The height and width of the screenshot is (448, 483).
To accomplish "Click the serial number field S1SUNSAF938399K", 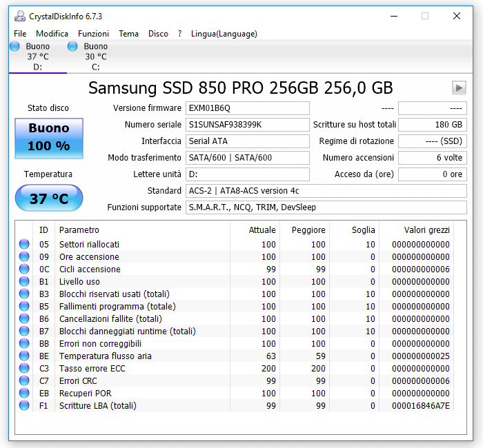I will tap(247, 125).
